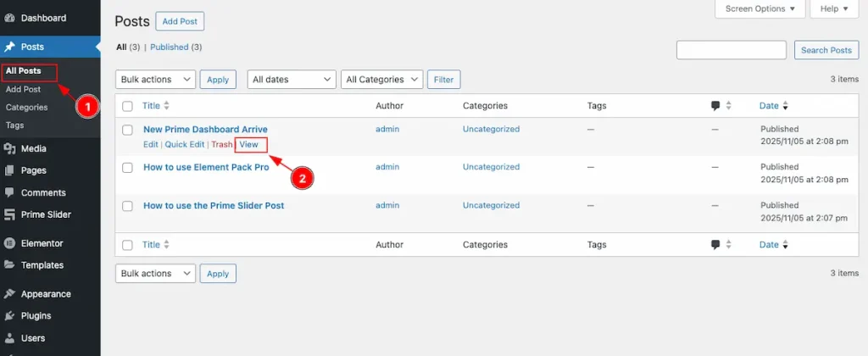Select Categories in the Posts submenu
The height and width of the screenshot is (356, 868).
click(26, 108)
